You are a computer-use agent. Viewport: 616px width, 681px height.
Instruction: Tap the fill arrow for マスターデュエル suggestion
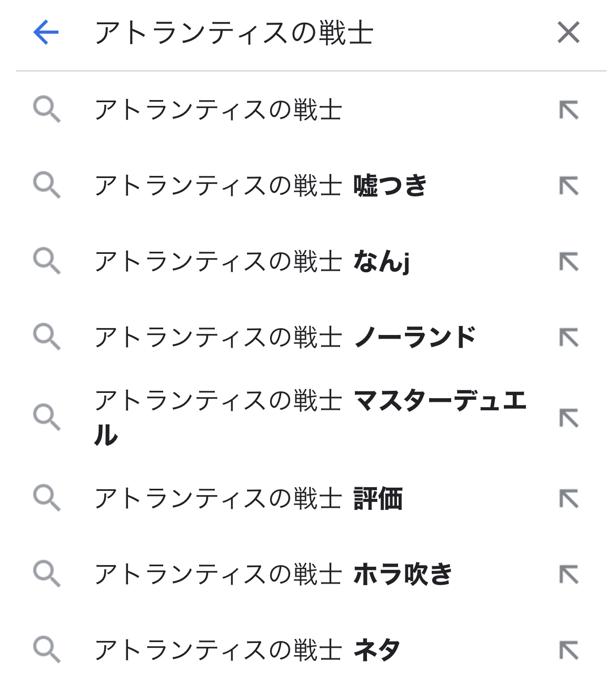click(x=569, y=418)
